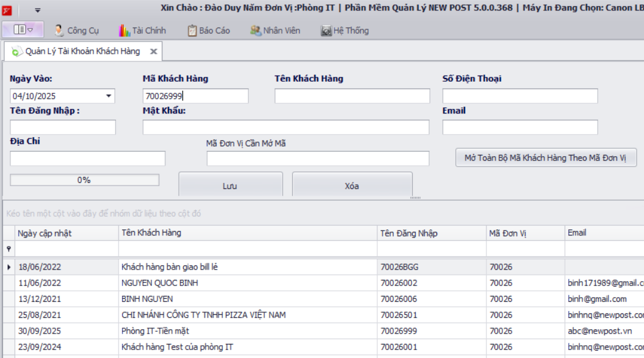Open the Báo Cáo ribbon menu
Viewport: 644px width, 358px height.
point(209,30)
